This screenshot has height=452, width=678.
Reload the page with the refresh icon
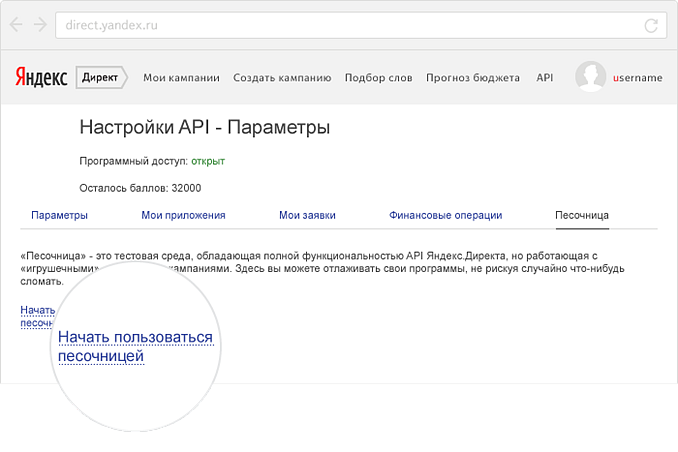(652, 23)
